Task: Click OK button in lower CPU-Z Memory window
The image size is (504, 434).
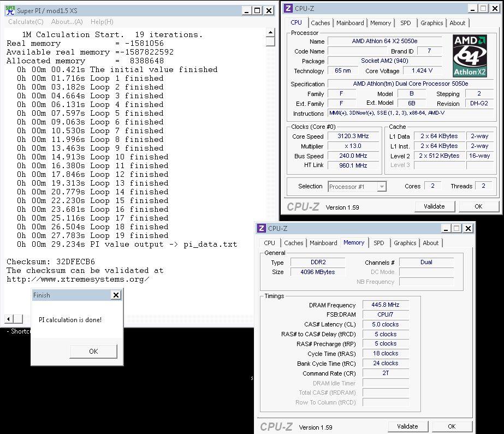Action: pyautogui.click(x=452, y=426)
